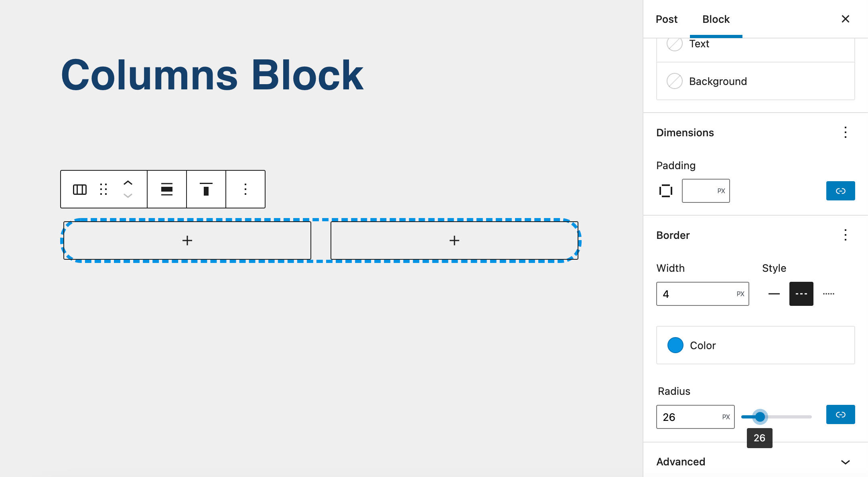
Task: Open the Dimensions panel options menu
Action: [x=846, y=132]
